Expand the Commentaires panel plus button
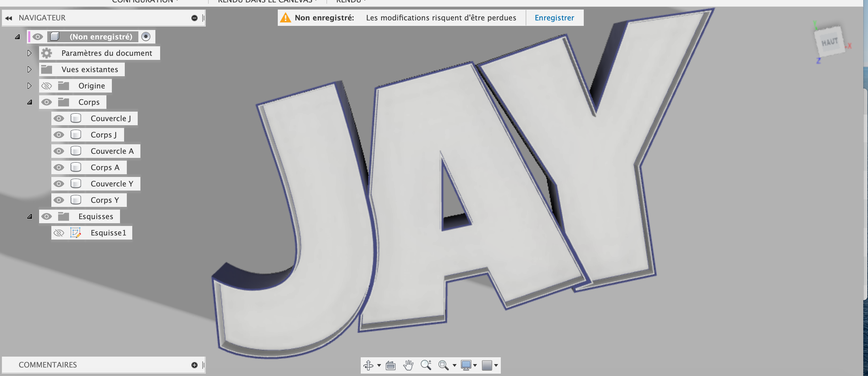Image resolution: width=868 pixels, height=376 pixels. pyautogui.click(x=194, y=365)
